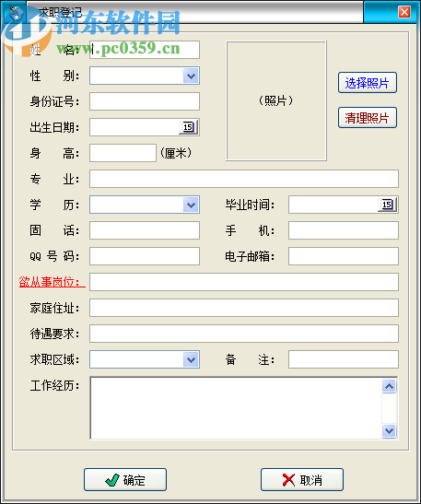
Task: Close the 求职登记 dialog window
Action: coord(404,12)
